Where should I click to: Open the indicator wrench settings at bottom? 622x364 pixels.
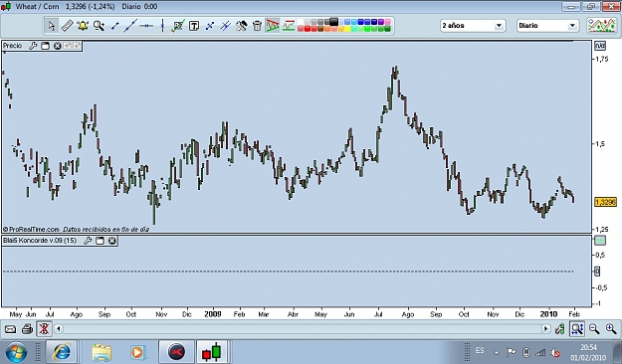tap(559, 329)
